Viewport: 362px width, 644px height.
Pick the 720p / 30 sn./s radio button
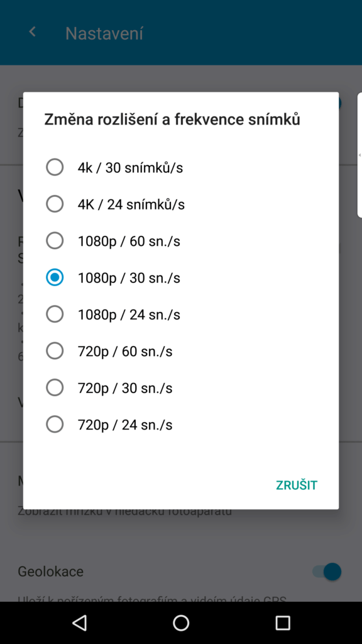tap(55, 387)
